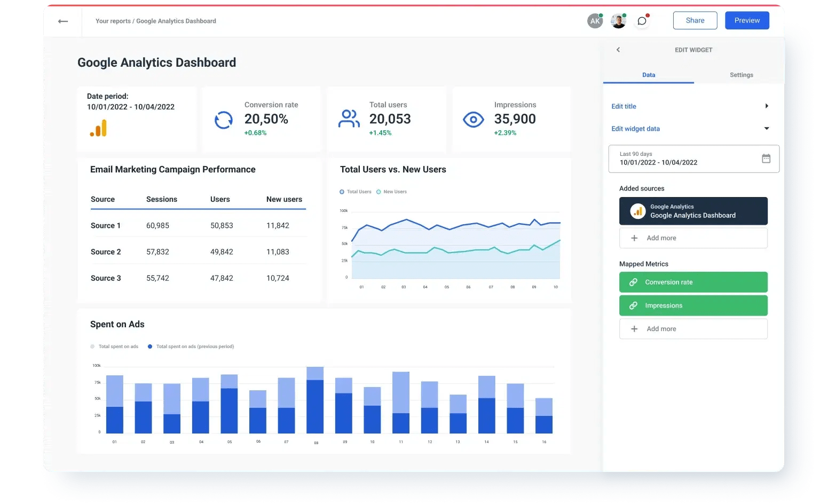Open the calendar picker for the date range
828x504 pixels.
[x=766, y=158]
